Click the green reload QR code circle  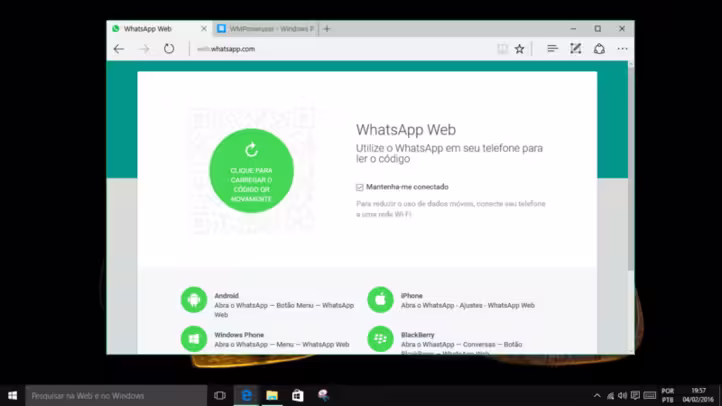[251, 171]
